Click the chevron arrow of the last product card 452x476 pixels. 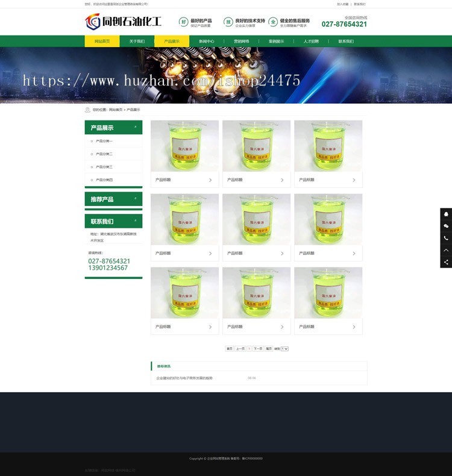[x=354, y=327]
